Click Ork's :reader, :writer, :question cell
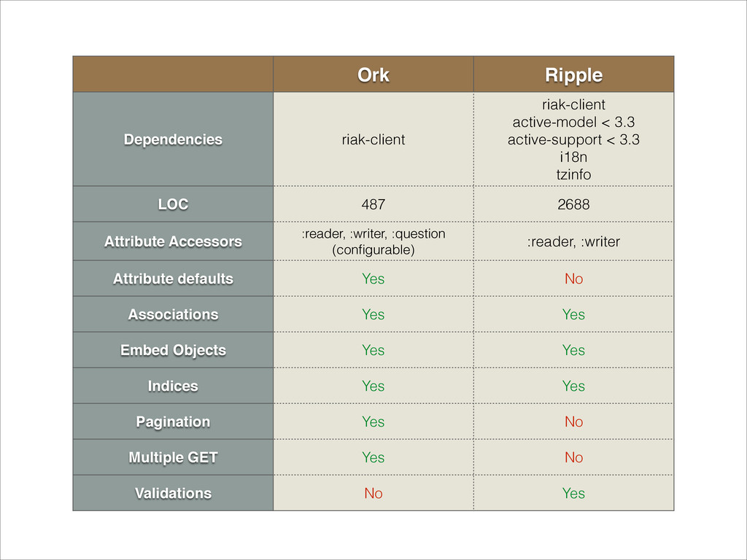The width and height of the screenshot is (747, 560). coord(373,241)
